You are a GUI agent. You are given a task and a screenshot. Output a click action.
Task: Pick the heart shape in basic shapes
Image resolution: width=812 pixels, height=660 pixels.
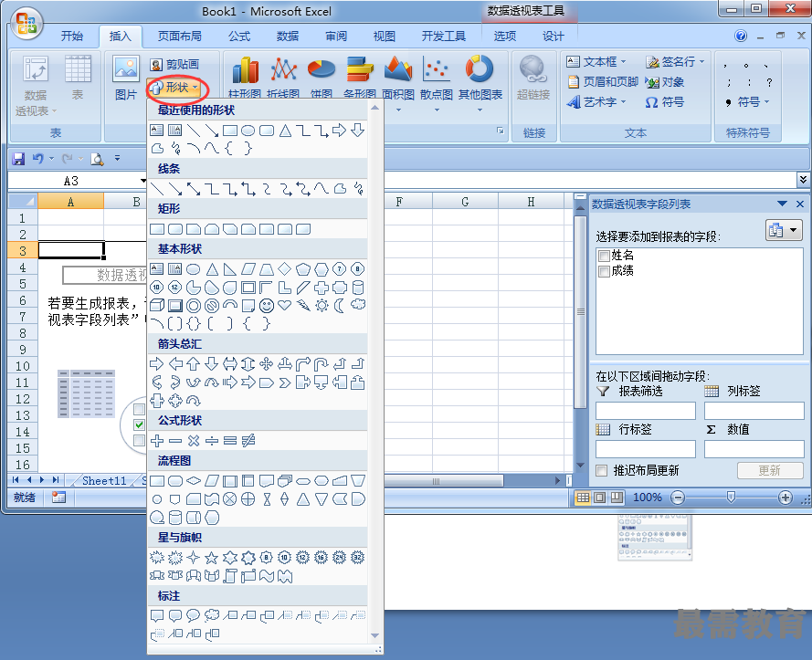pyautogui.click(x=284, y=306)
